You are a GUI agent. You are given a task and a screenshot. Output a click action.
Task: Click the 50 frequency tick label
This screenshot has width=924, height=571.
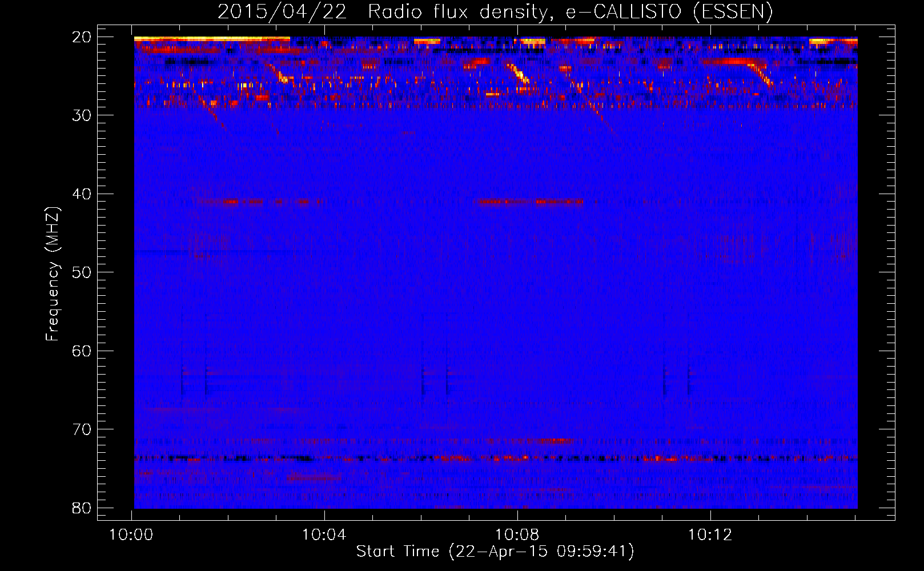[82, 272]
